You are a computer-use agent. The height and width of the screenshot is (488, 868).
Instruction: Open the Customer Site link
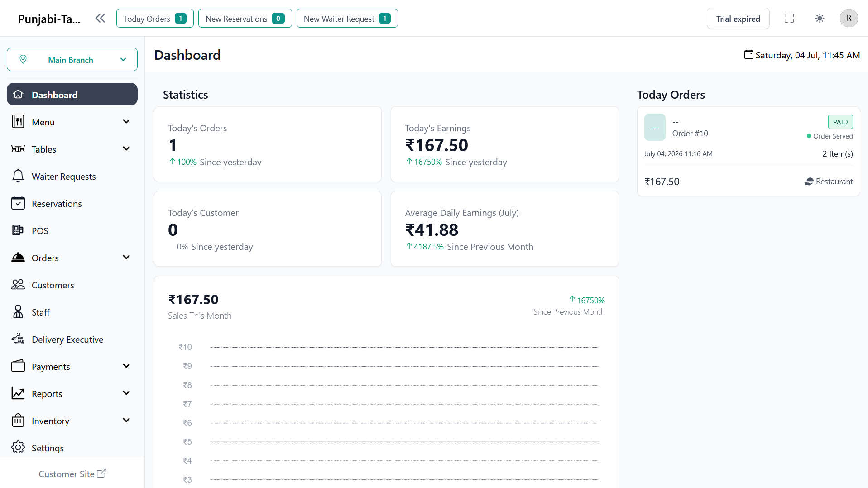coord(72,474)
